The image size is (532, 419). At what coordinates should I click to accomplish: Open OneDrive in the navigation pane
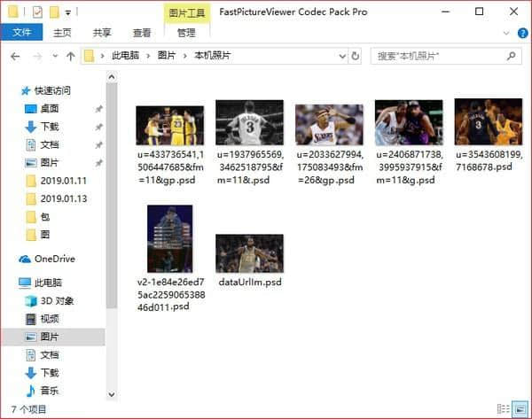click(x=51, y=259)
